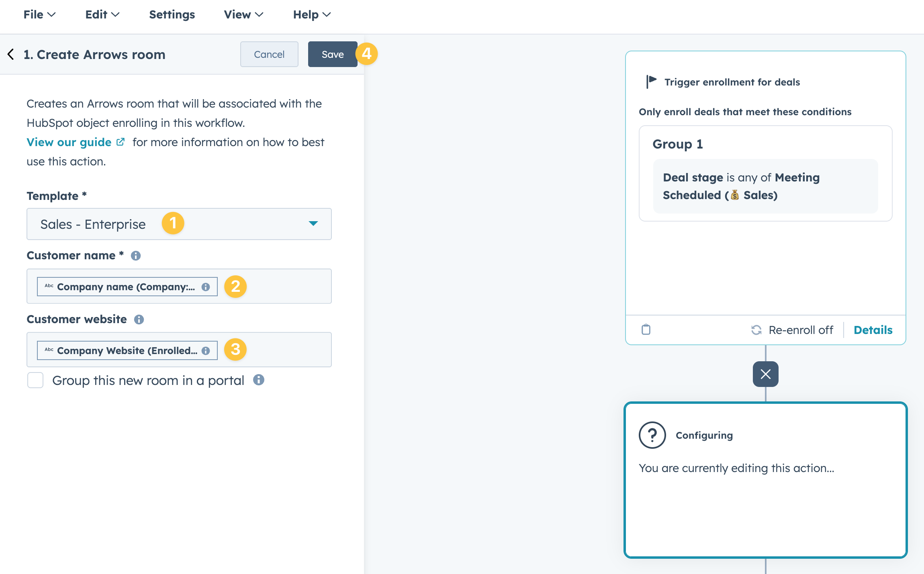Click info icon inside Company name token
This screenshot has width=924, height=574.
[x=206, y=287]
